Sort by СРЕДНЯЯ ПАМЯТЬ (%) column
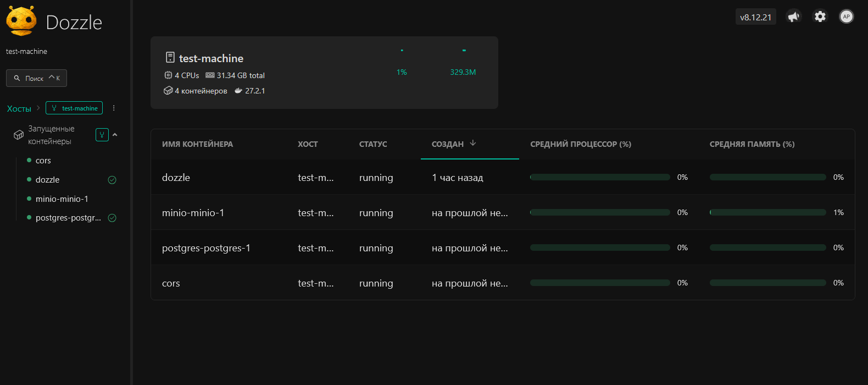The image size is (868, 385). pos(752,144)
